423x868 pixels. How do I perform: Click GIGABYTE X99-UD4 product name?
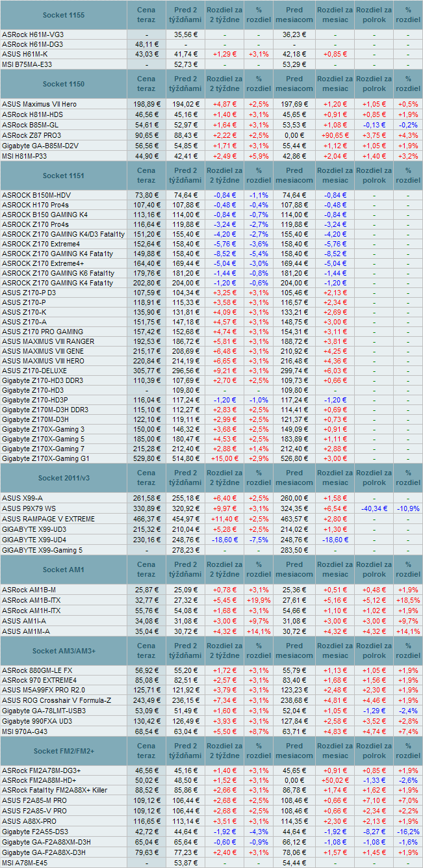[x=34, y=540]
